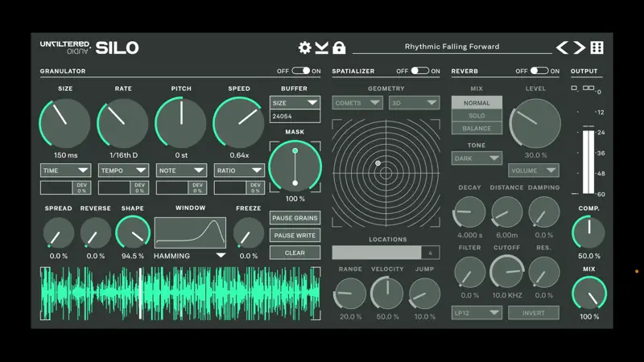Click the FREEZE knob
644x362 pixels.
click(249, 232)
